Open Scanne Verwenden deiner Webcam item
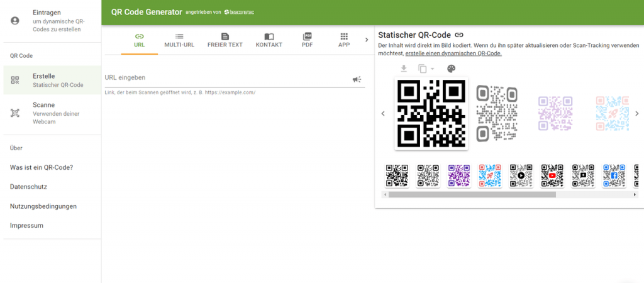 click(x=52, y=113)
